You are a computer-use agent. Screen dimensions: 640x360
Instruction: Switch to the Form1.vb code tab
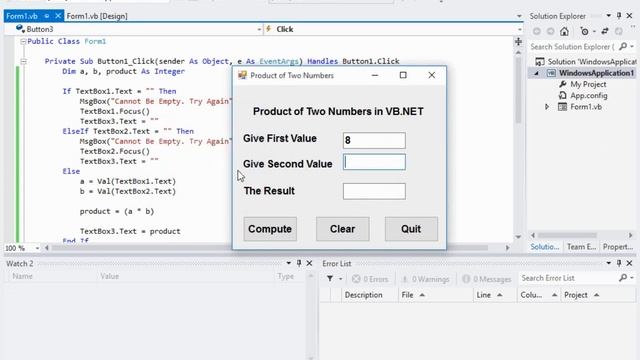tap(22, 16)
